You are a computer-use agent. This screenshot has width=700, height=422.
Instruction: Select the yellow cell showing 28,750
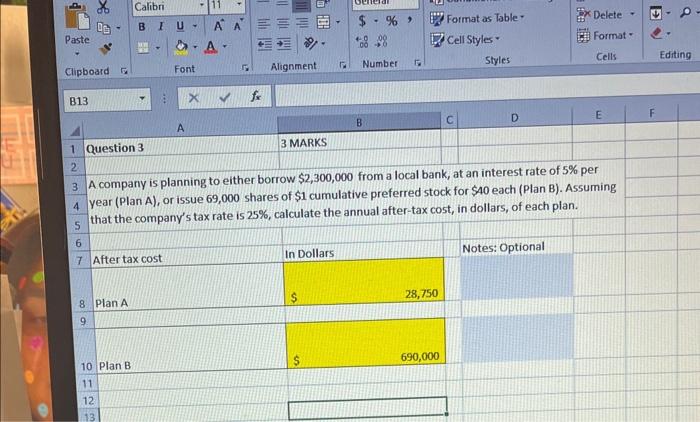364,282
